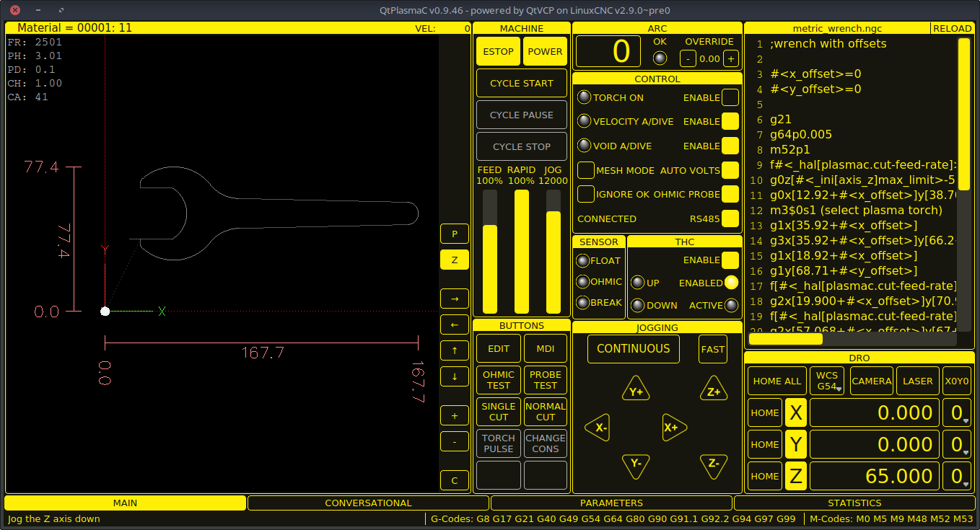Zoom out the preview with minus button

(x=455, y=441)
